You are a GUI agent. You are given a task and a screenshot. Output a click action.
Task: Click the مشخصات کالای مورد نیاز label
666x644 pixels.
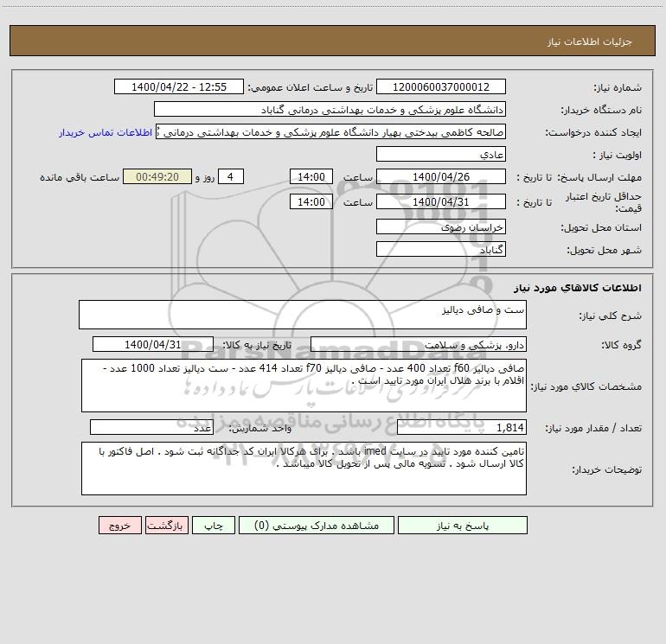(x=586, y=386)
